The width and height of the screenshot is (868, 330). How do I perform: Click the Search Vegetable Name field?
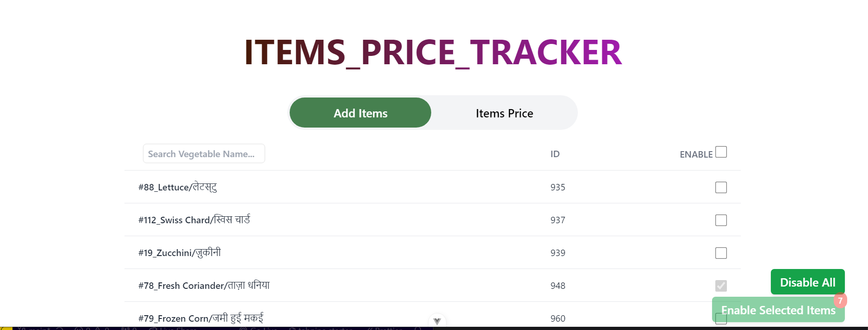click(x=204, y=153)
